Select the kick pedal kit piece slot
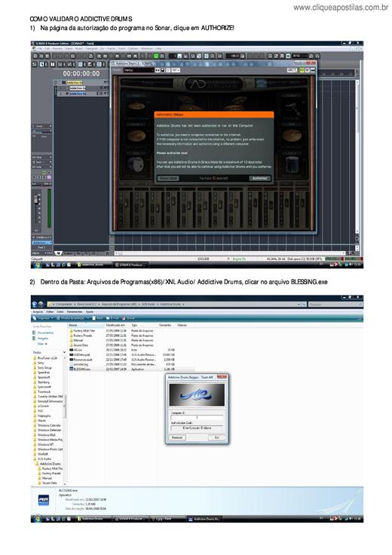Image resolution: width=392 pixels, height=555 pixels. coord(291,109)
